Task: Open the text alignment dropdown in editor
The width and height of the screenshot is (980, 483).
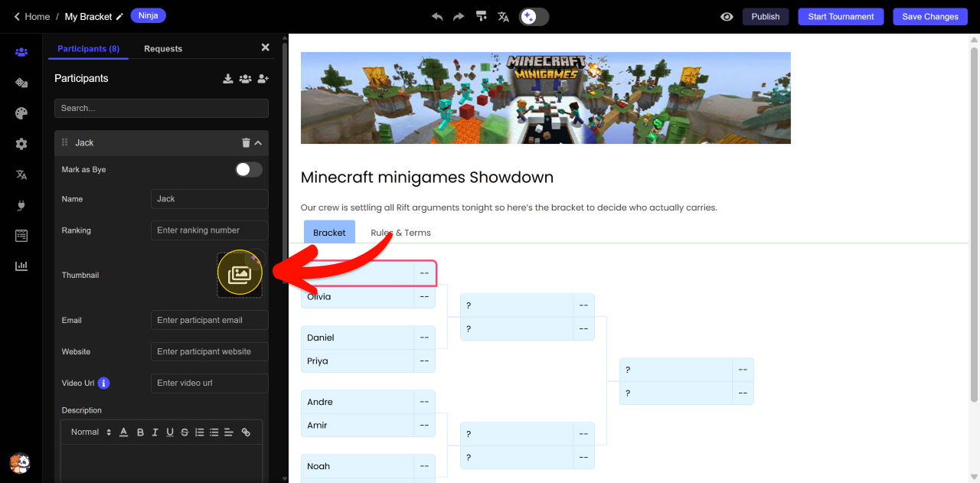Action: click(x=229, y=432)
